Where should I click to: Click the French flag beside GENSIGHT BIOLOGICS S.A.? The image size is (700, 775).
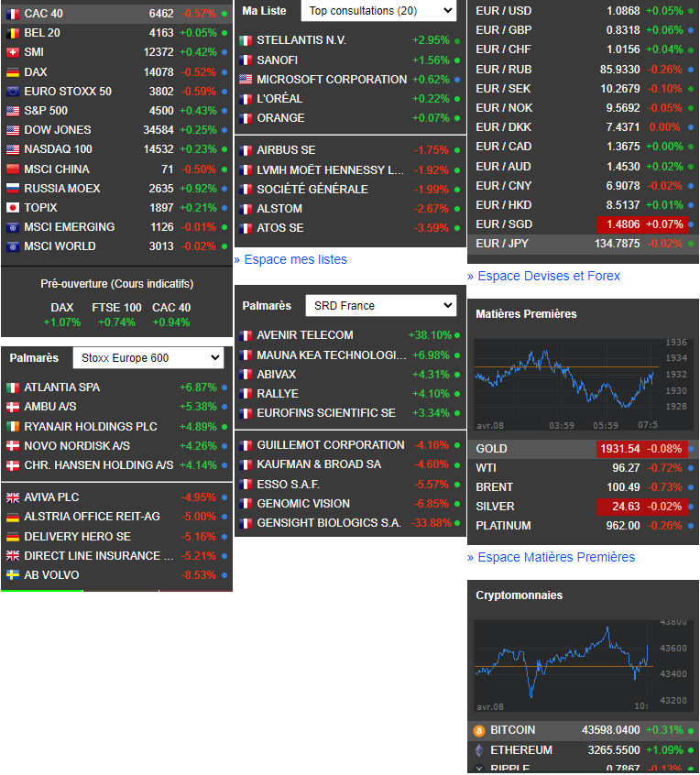246,523
